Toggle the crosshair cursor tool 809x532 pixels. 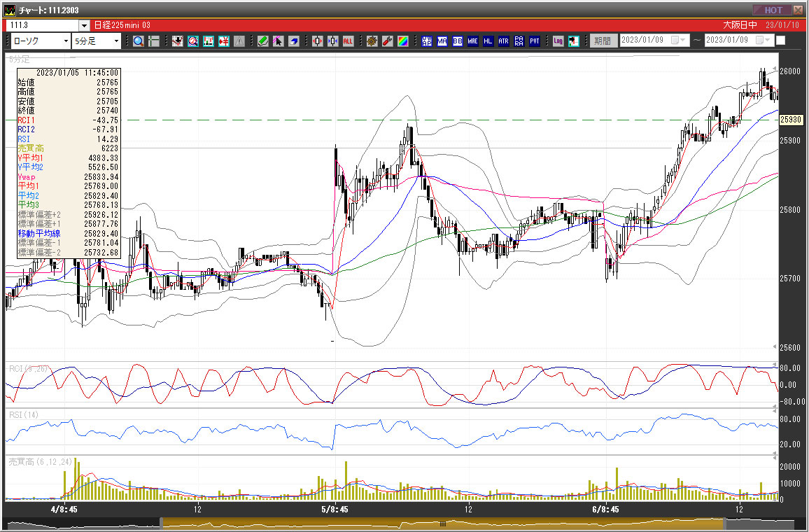coord(154,41)
